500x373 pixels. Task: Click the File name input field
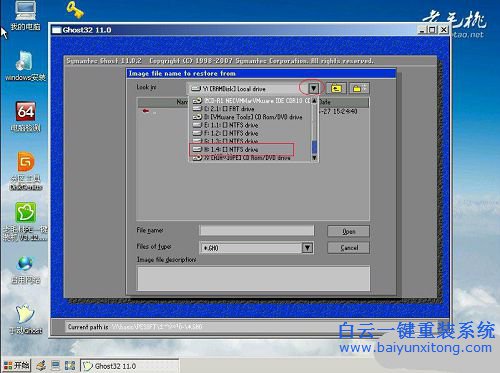point(256,230)
